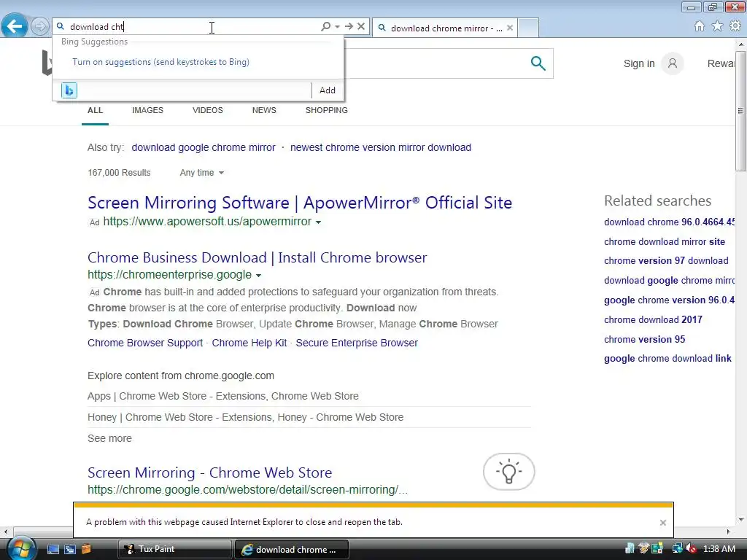Click the Add search provider button

(328, 90)
